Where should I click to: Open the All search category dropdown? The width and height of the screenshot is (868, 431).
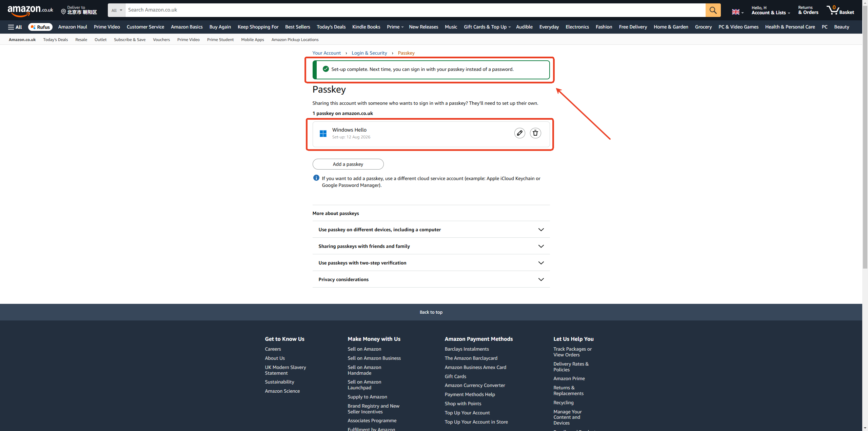click(117, 10)
